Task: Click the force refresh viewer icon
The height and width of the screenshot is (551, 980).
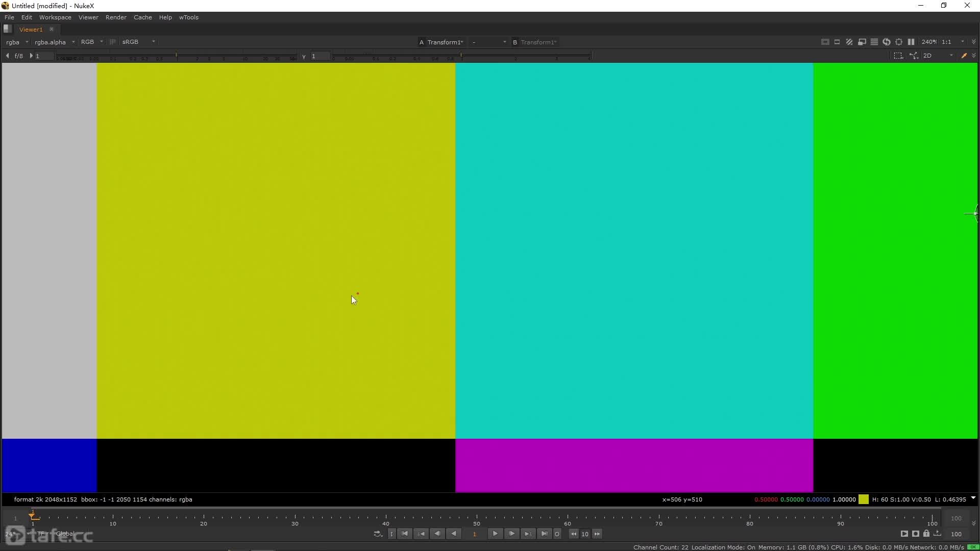Action: 887,42
